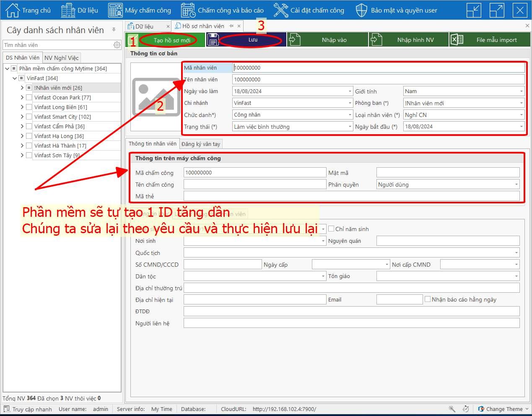Click the Máy chấm công device icon
Screen dimensions: 532x416
[115, 10]
